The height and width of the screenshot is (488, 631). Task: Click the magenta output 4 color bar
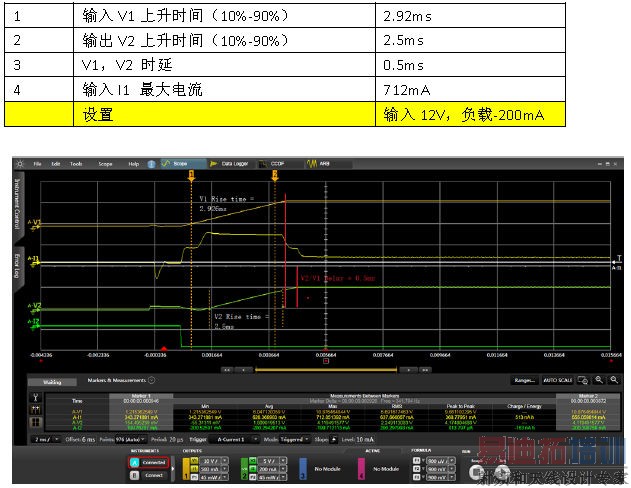(x=361, y=468)
